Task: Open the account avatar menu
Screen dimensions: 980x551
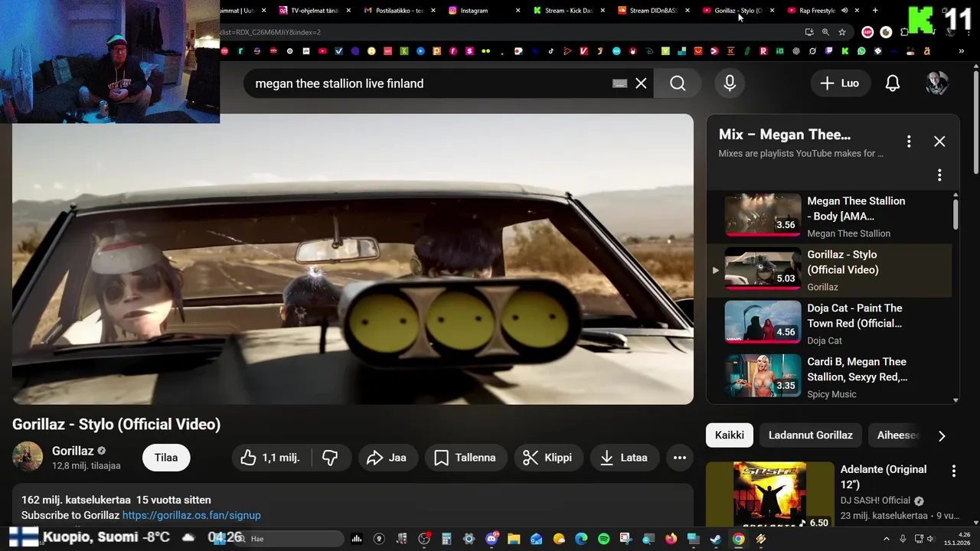Action: (x=937, y=83)
